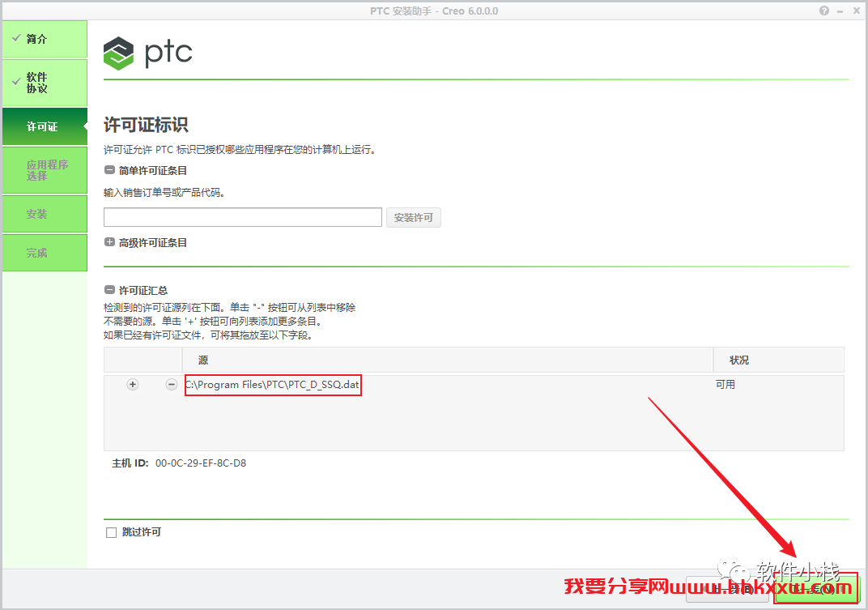Open the 软件协议 step in sidebar
Image resolution: width=868 pixels, height=610 pixels.
[x=45, y=83]
